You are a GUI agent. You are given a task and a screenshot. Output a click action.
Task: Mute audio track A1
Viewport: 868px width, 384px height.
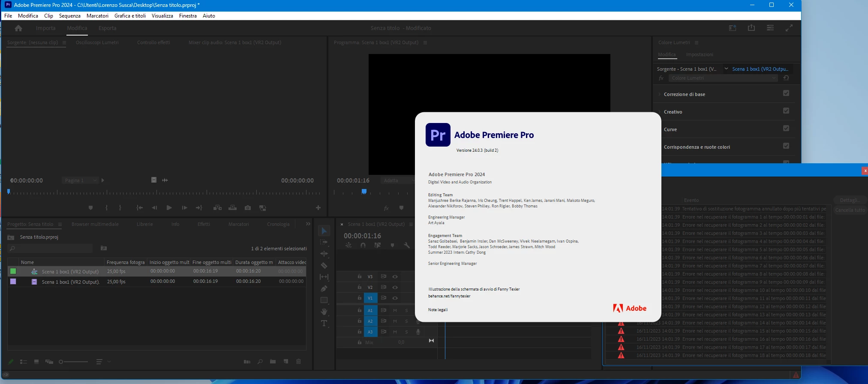tap(395, 310)
